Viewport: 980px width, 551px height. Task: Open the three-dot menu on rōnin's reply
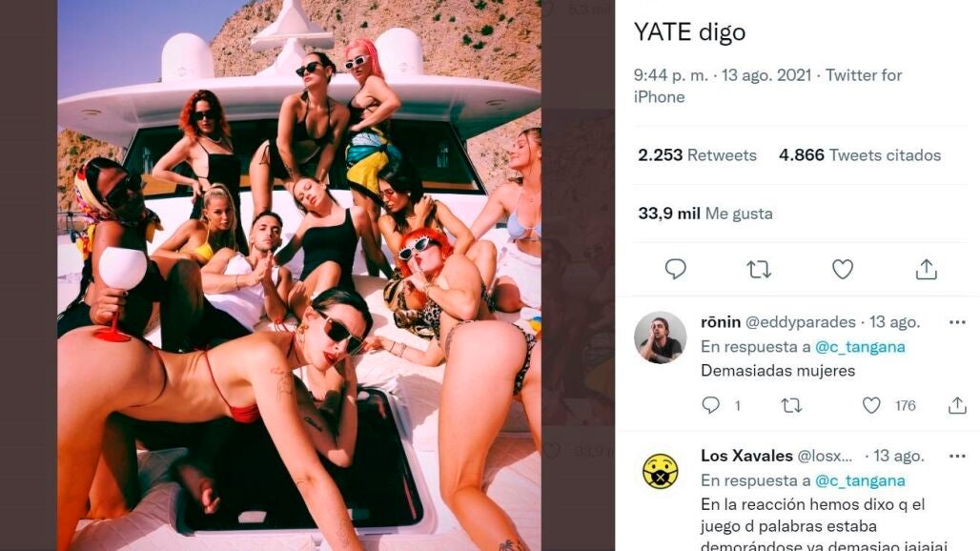(x=957, y=322)
